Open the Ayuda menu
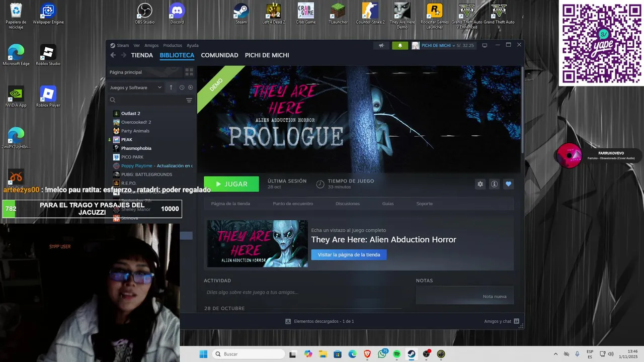This screenshot has height=362, width=644. pyautogui.click(x=193, y=45)
